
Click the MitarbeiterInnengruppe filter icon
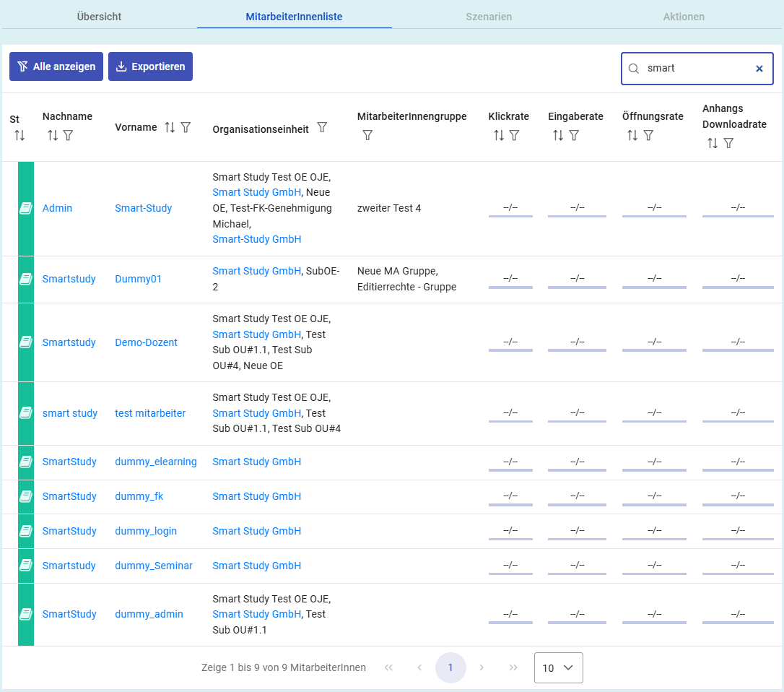coord(367,135)
